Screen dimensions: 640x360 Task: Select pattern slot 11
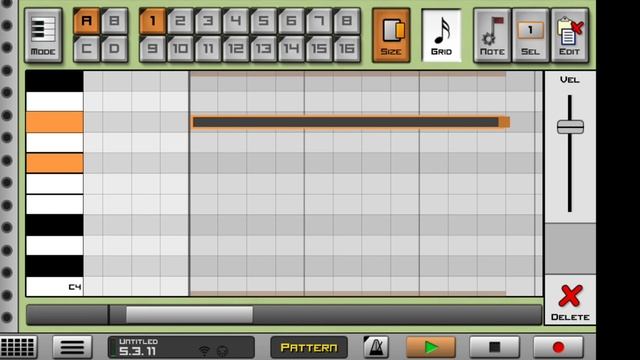point(208,49)
